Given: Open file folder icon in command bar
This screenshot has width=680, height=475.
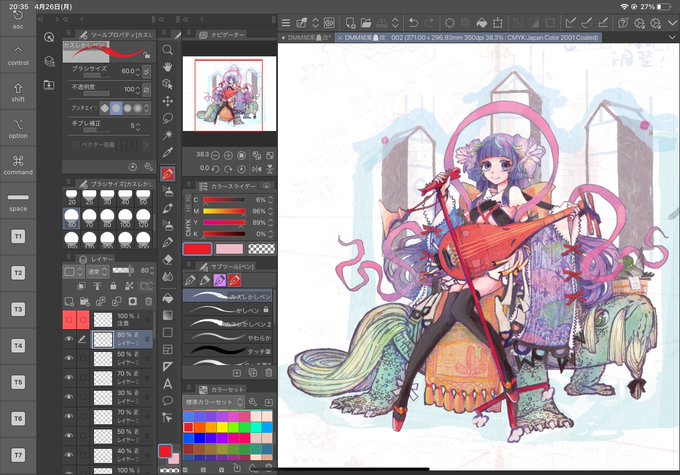Looking at the screenshot, I should pyautogui.click(x=366, y=23).
